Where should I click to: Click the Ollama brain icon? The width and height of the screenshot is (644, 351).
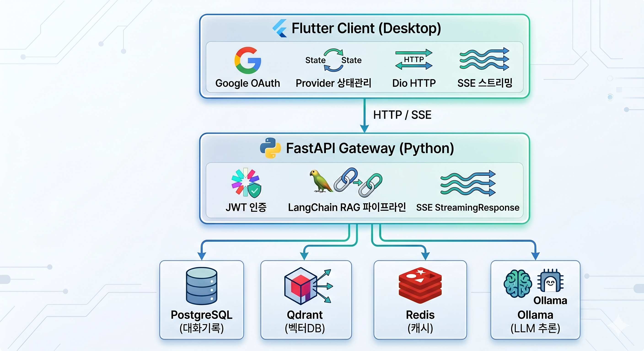coord(518,284)
